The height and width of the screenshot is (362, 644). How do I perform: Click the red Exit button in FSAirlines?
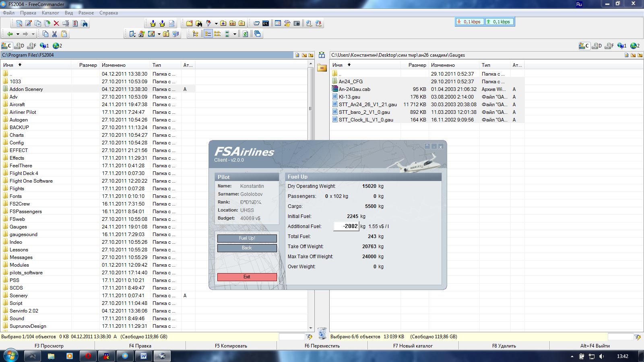coord(247,277)
